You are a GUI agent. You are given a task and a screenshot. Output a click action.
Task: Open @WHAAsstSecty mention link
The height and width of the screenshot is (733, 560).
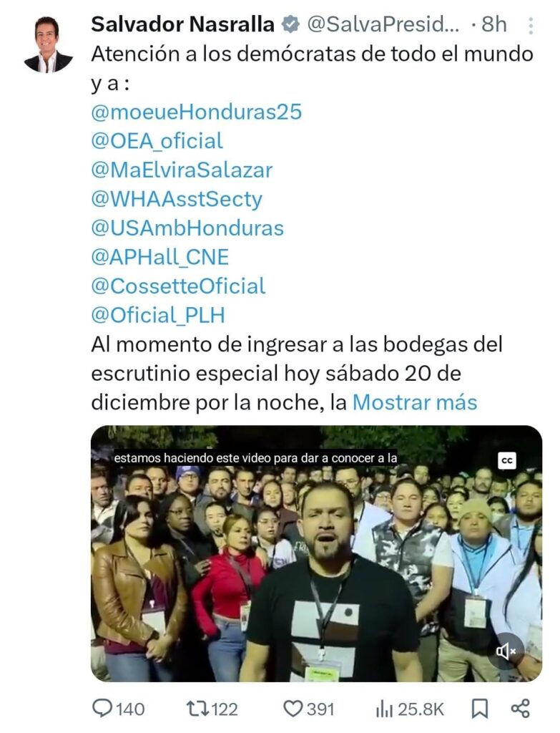(x=177, y=200)
